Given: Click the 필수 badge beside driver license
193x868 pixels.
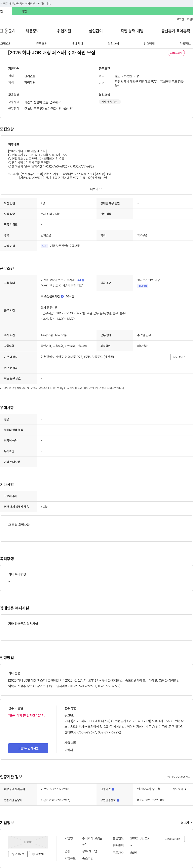Looking at the screenshot, I should [x=44, y=246].
